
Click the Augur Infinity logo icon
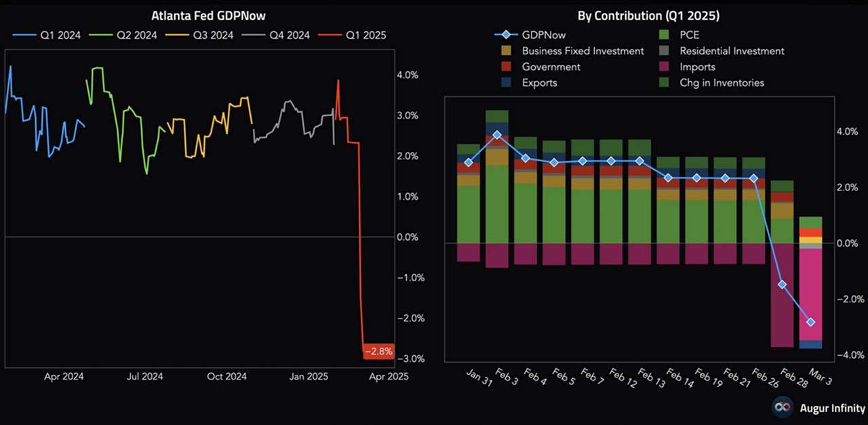tap(784, 407)
